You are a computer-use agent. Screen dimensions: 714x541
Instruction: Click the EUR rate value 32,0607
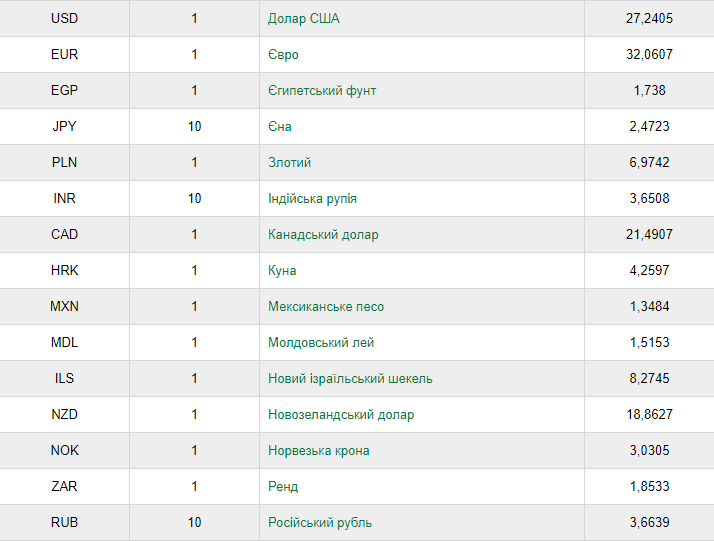(x=649, y=55)
